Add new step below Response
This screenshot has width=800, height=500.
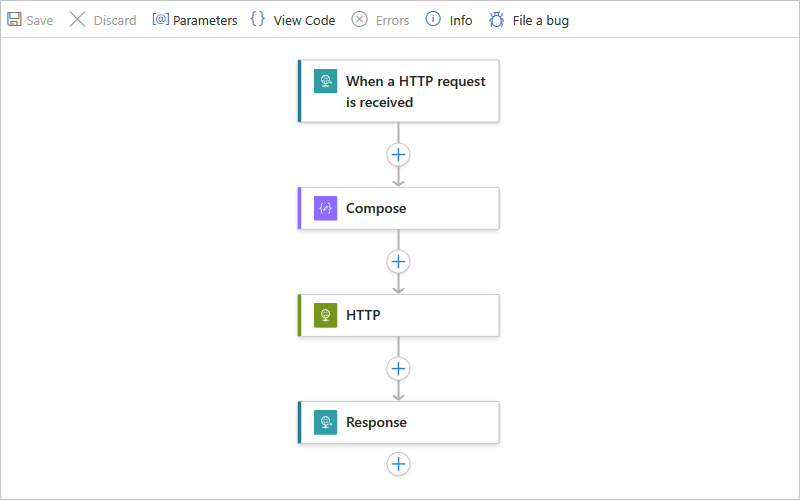(x=399, y=464)
